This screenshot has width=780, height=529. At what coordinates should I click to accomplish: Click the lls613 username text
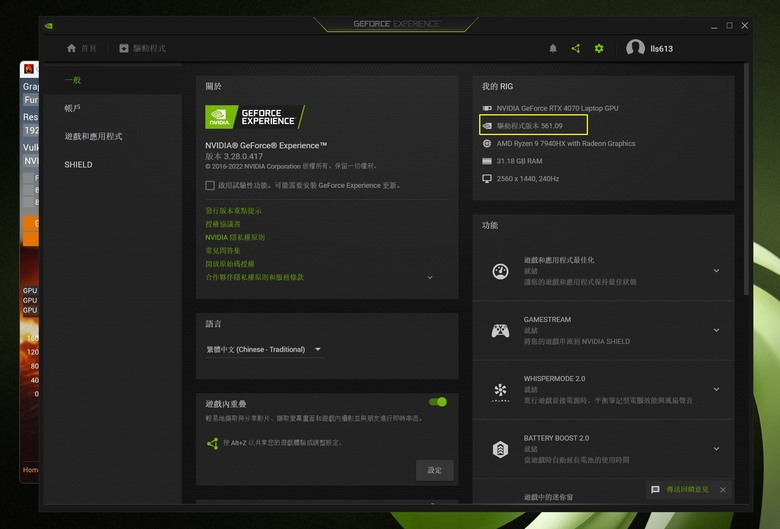click(662, 49)
